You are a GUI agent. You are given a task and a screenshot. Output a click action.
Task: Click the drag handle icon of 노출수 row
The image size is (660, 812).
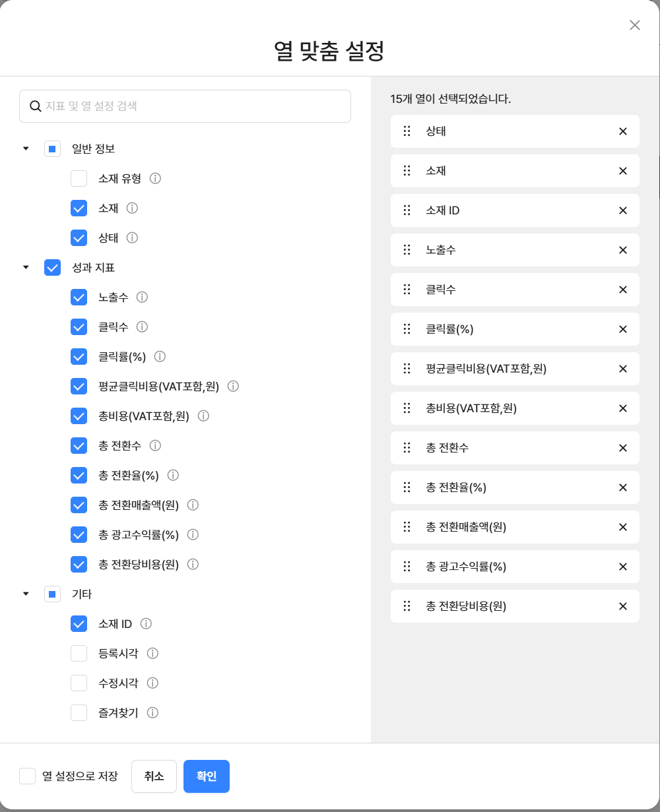point(407,250)
